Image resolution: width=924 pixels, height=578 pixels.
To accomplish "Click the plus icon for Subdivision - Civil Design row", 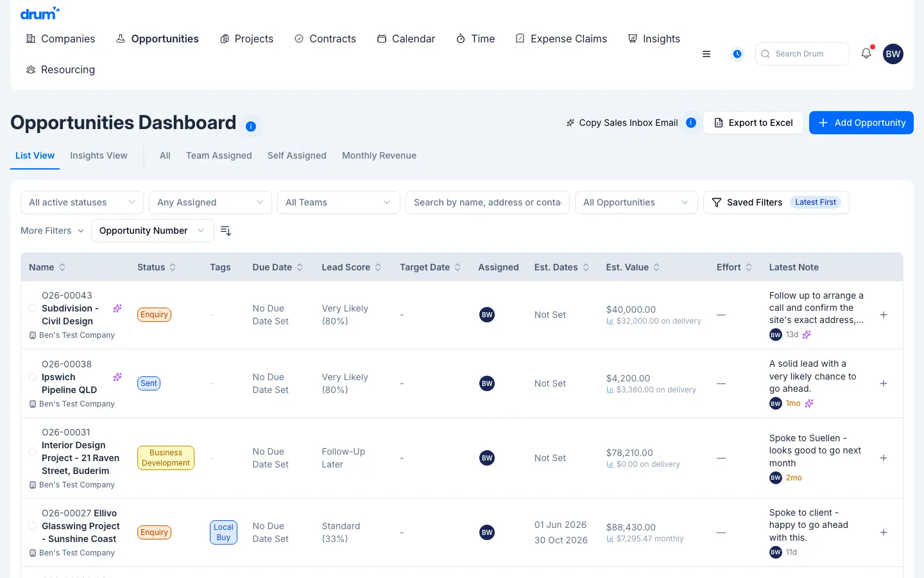I will pos(884,315).
